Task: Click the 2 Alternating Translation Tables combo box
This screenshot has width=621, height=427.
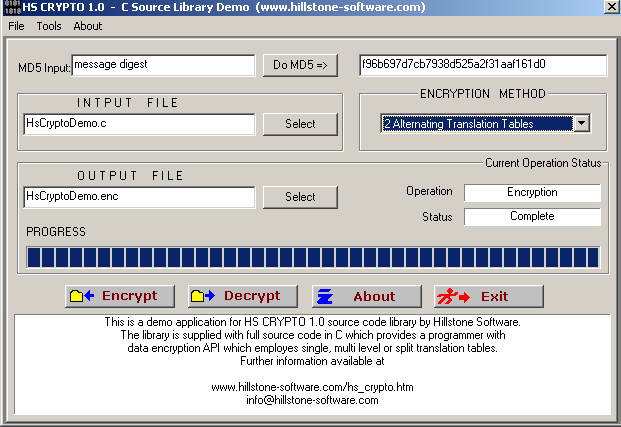Action: coord(485,124)
